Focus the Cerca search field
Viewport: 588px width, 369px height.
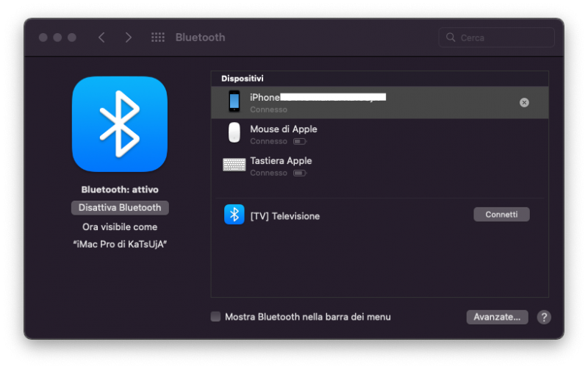497,37
